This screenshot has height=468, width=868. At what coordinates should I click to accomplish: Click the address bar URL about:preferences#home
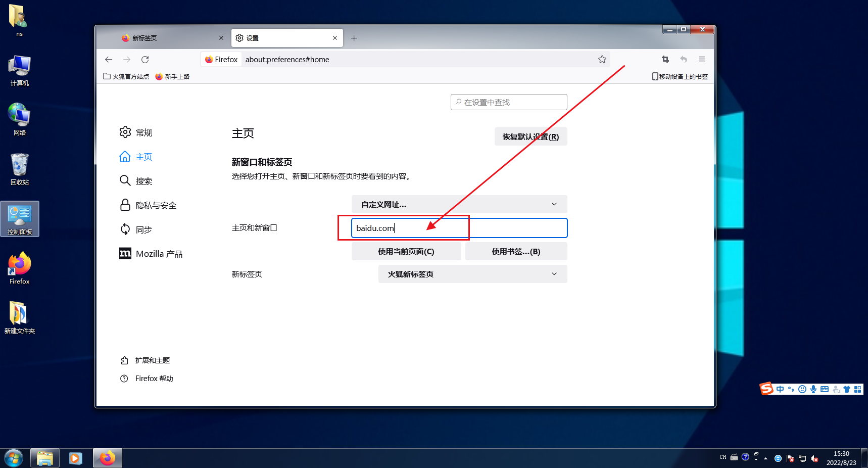tap(287, 60)
